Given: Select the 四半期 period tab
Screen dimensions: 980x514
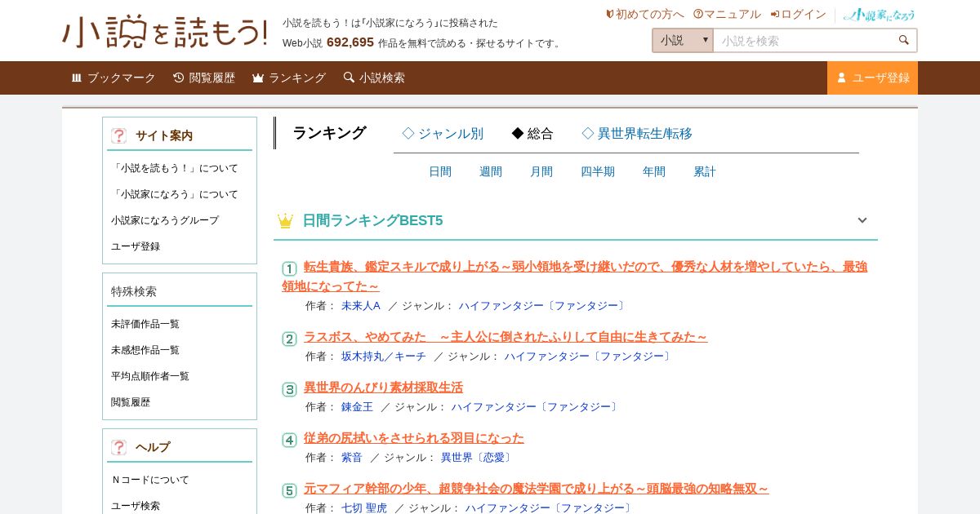Looking at the screenshot, I should (x=598, y=171).
